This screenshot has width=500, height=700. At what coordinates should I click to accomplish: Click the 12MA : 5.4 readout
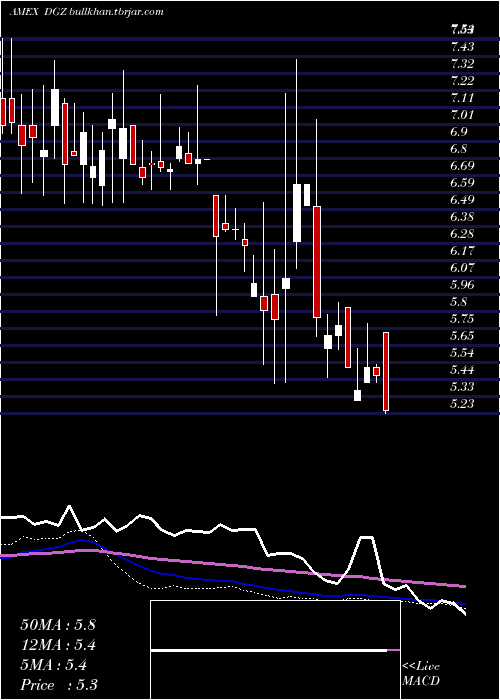coord(58,645)
